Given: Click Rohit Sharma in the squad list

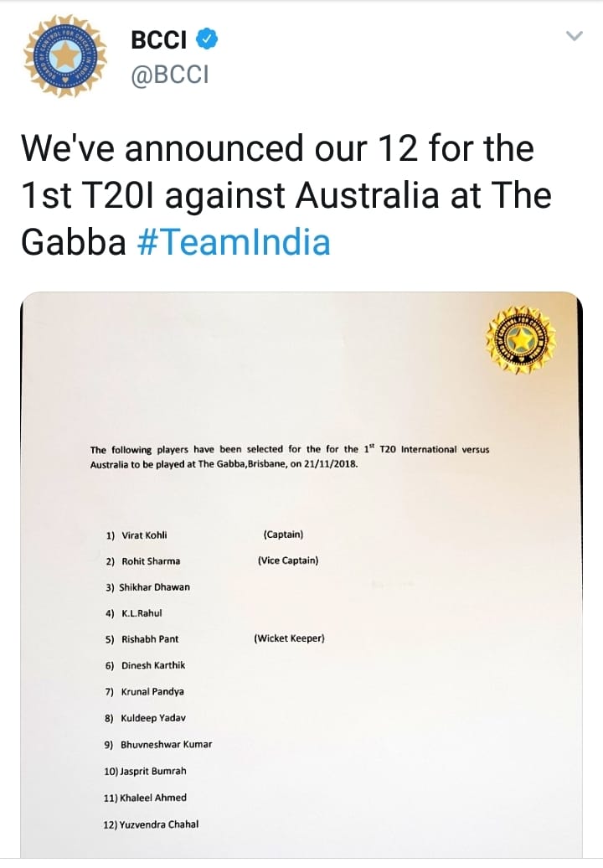Looking at the screenshot, I should [151, 561].
